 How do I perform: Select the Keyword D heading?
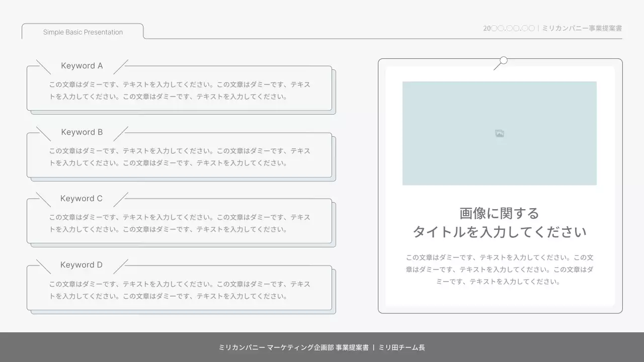click(x=82, y=264)
